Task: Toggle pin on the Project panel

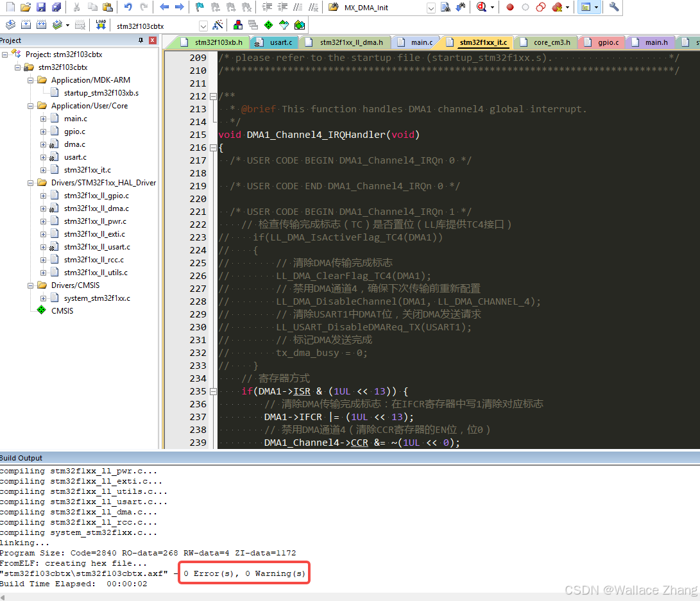Action: tap(141, 40)
